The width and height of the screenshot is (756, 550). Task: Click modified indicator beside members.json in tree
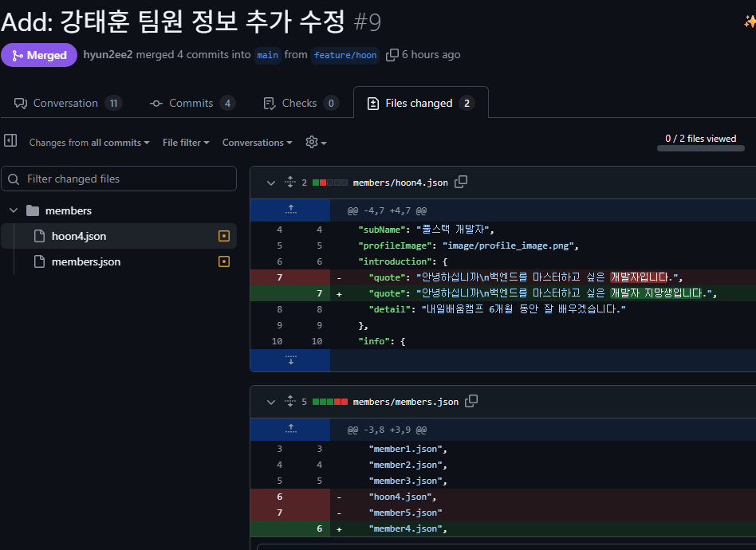pos(224,261)
